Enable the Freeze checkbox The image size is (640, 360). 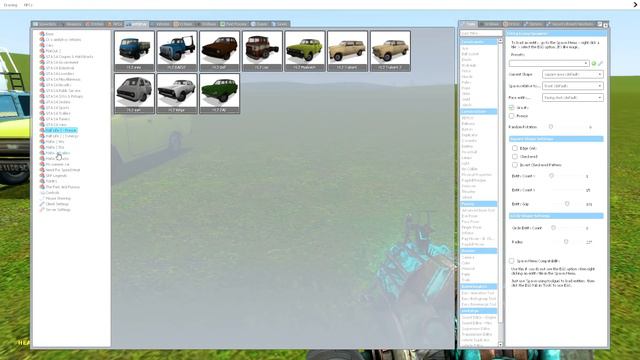(511, 116)
